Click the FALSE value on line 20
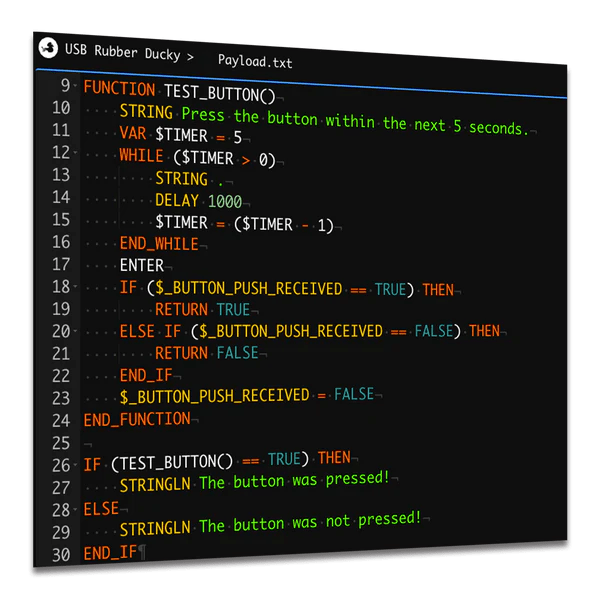 tap(434, 331)
